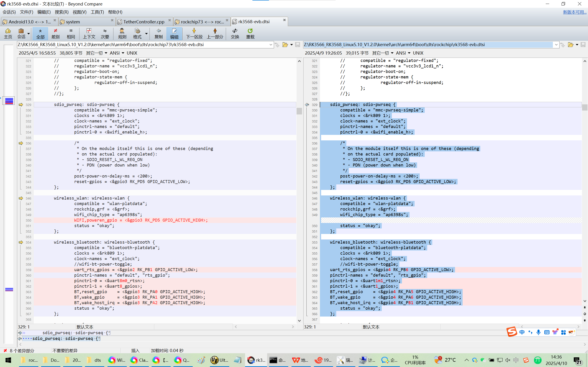Jump to Next Section (下一区段)
The image size is (588, 367).
click(x=194, y=33)
